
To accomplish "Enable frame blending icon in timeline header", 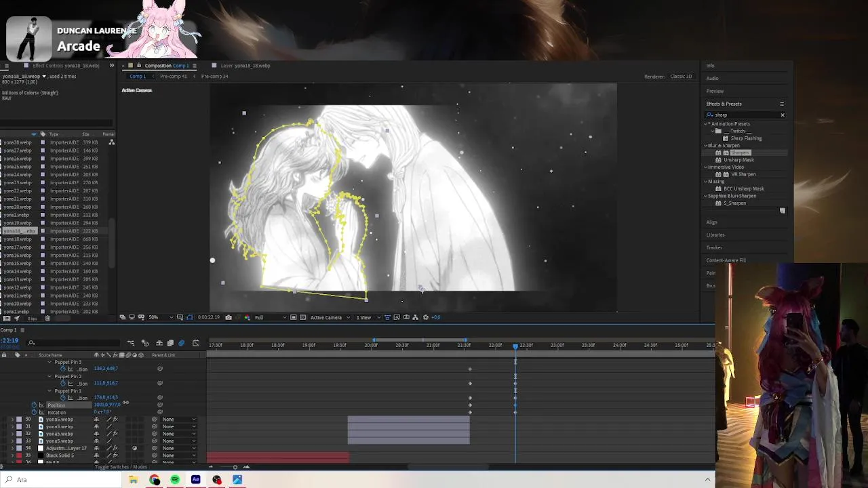I will pyautogui.click(x=170, y=343).
